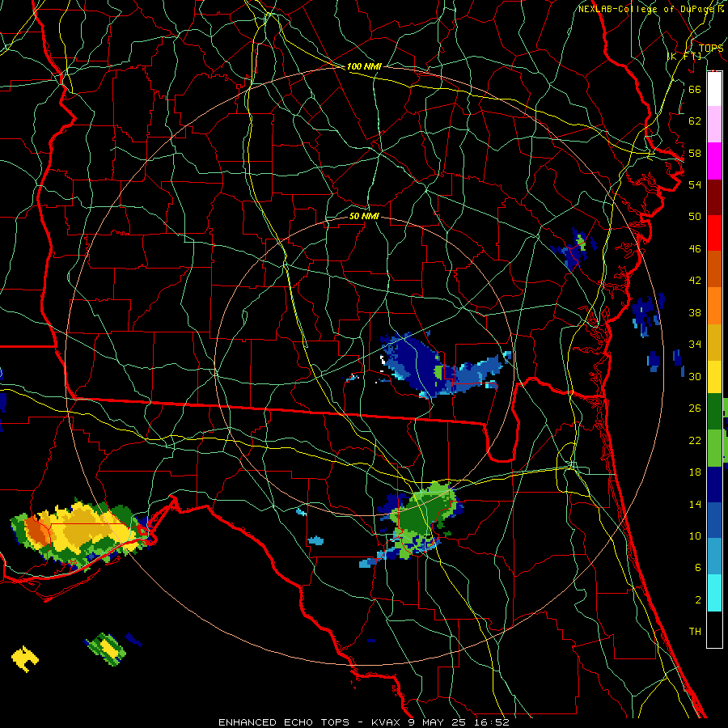Click the legend value "62"
The image size is (728, 728).
click(x=695, y=121)
